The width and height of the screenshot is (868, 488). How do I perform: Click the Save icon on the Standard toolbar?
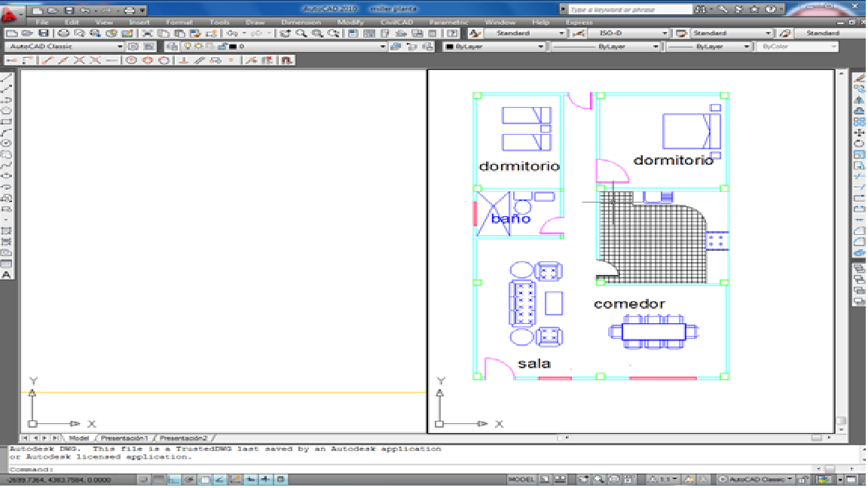click(43, 32)
